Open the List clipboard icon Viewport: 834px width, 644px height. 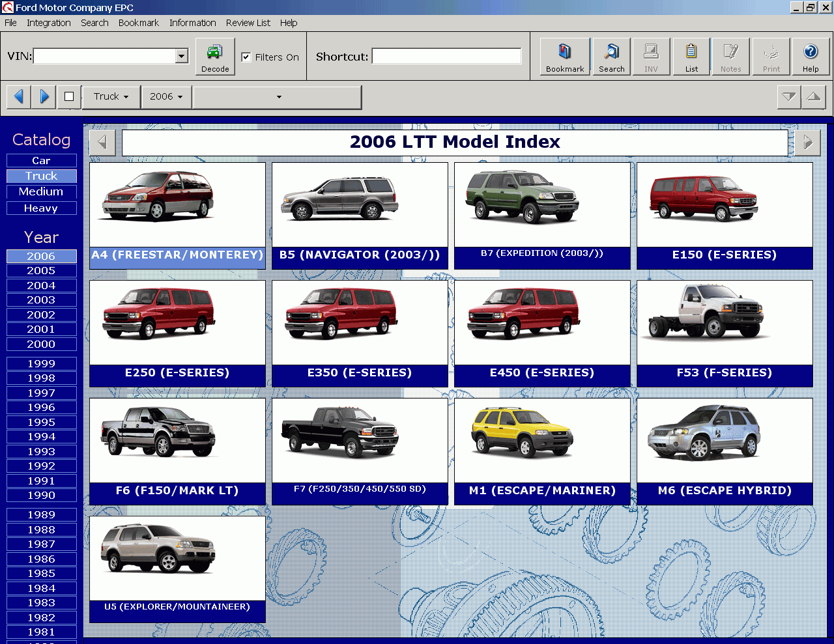(x=691, y=57)
